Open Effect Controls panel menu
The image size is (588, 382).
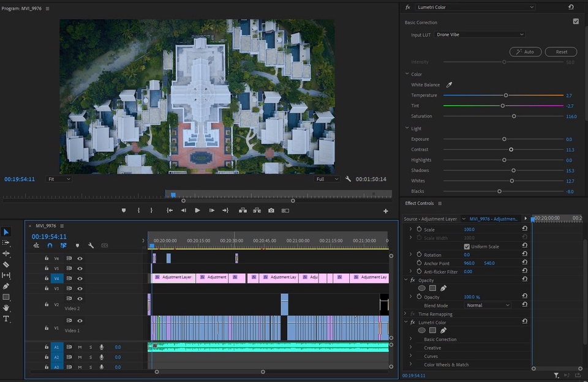click(440, 204)
